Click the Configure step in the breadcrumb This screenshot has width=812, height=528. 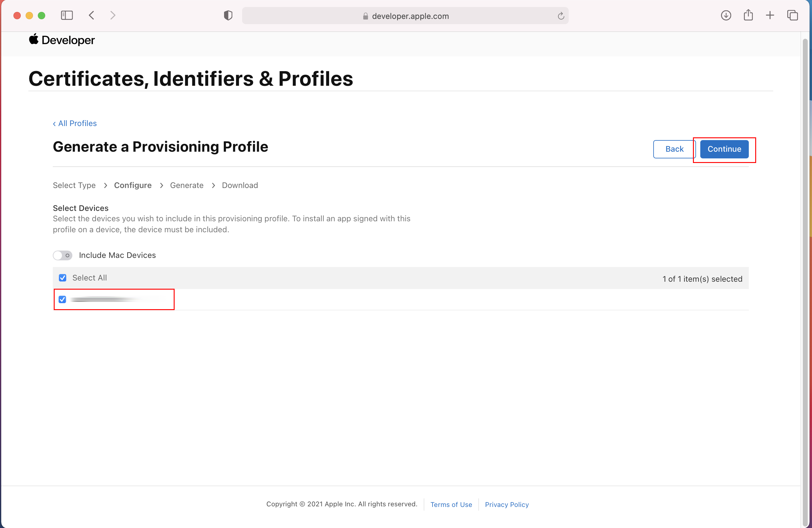click(x=133, y=185)
